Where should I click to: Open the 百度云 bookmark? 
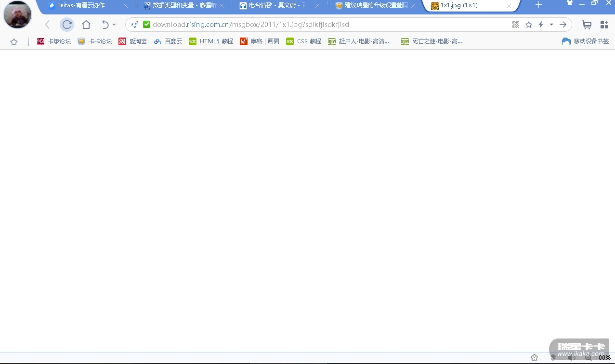coord(168,41)
